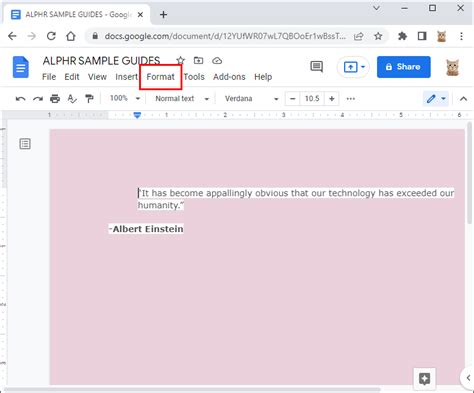Open the Google Docs home logo
The height and width of the screenshot is (393, 474).
[21, 67]
